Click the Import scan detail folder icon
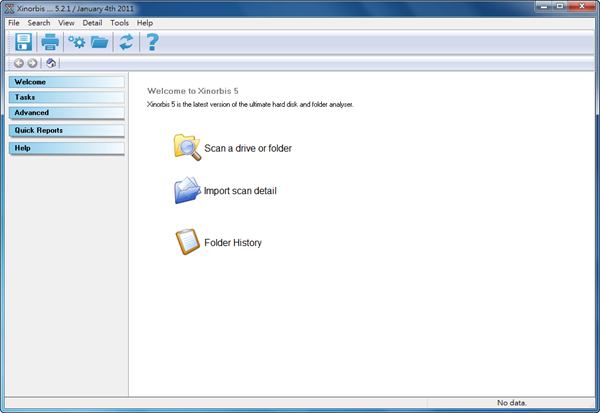Image resolution: width=600 pixels, height=413 pixels. click(x=187, y=190)
